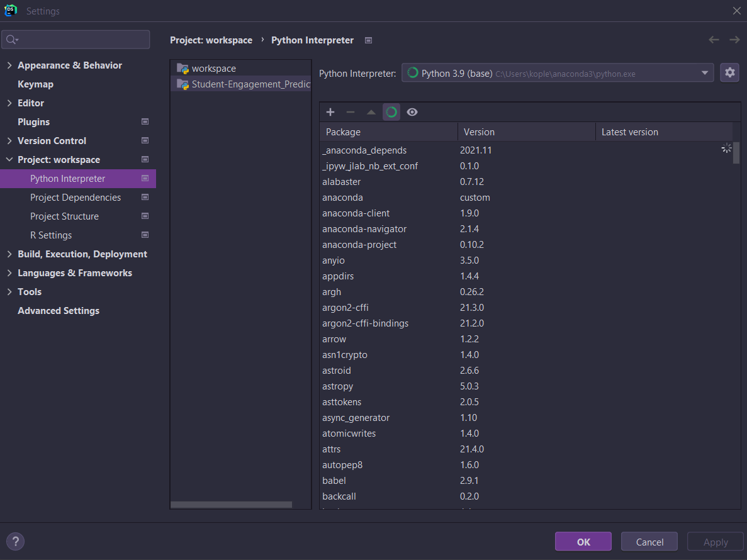Expand the Languages & Frameworks section
This screenshot has height=560, width=747.
[x=9, y=273]
